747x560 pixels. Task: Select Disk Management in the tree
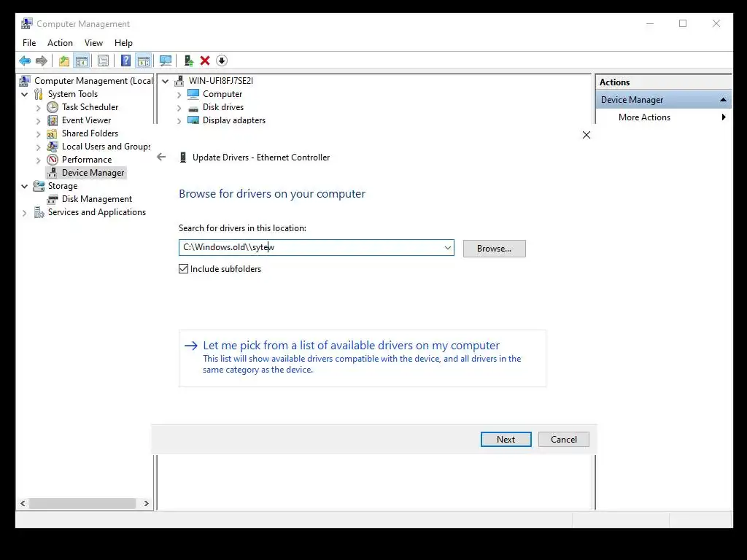(x=97, y=199)
